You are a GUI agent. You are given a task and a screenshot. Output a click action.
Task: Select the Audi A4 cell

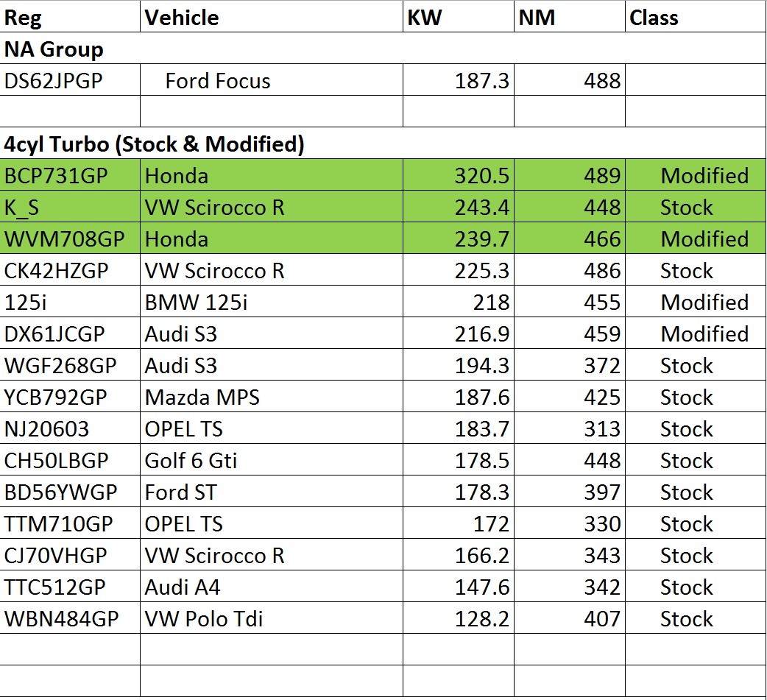click(x=271, y=587)
